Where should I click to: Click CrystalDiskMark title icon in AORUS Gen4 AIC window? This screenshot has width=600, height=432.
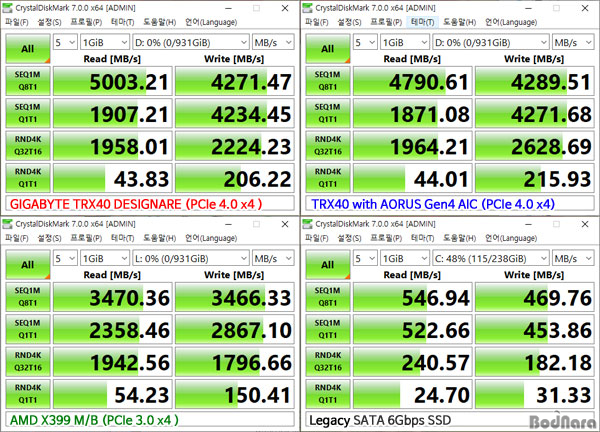point(307,8)
